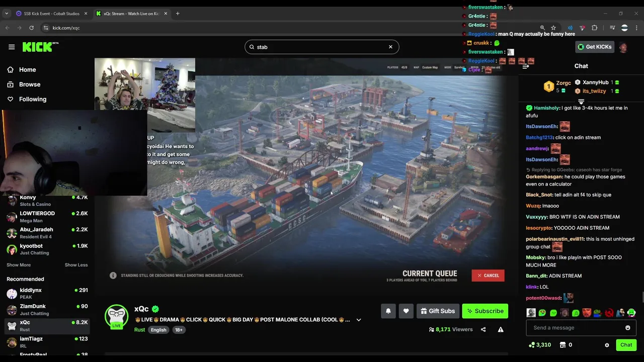Collapse the chat panel with arrow icon

pyautogui.click(x=526, y=66)
